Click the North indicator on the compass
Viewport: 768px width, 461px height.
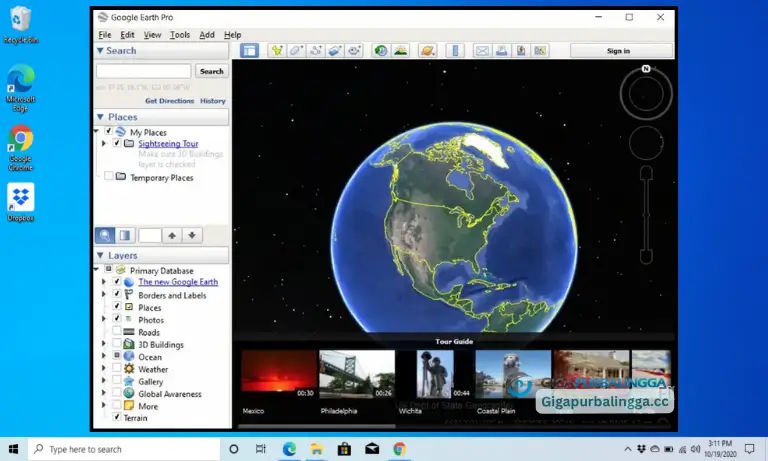point(646,69)
